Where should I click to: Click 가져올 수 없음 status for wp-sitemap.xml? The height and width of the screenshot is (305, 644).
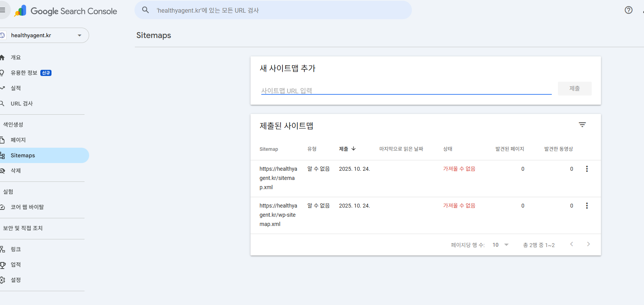click(459, 206)
